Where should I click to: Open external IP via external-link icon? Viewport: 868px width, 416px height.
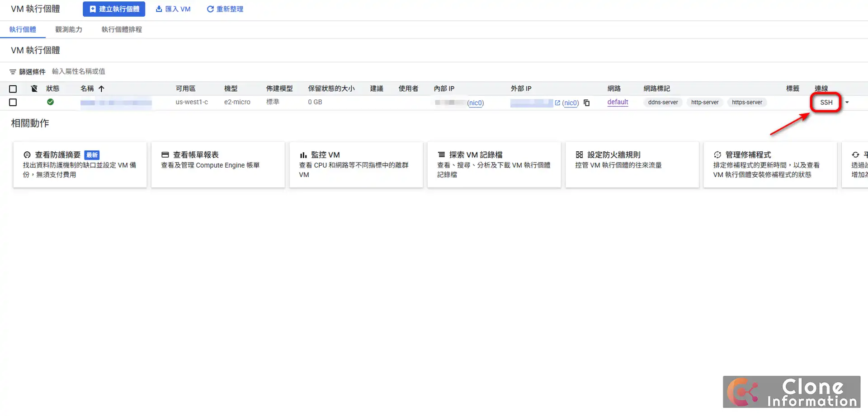click(x=557, y=103)
